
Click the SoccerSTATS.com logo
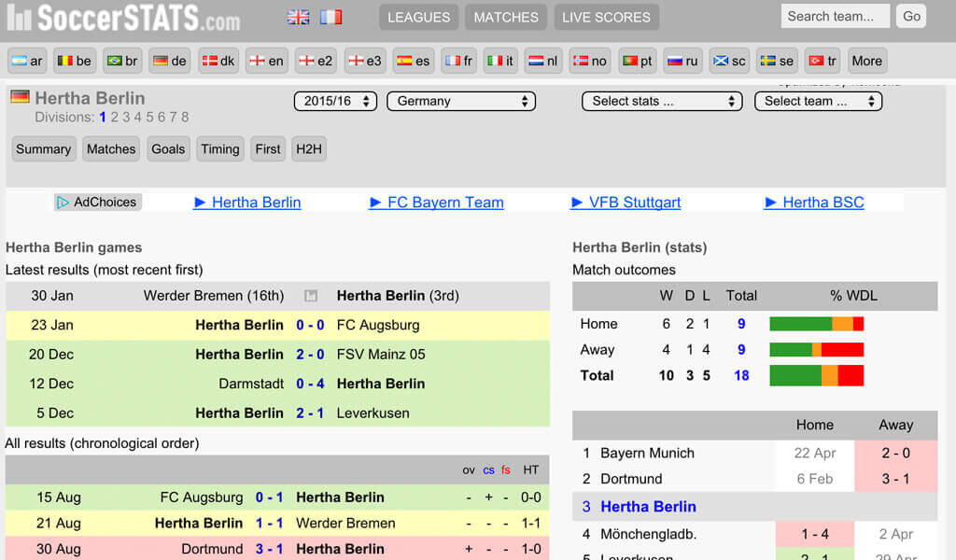click(x=124, y=18)
